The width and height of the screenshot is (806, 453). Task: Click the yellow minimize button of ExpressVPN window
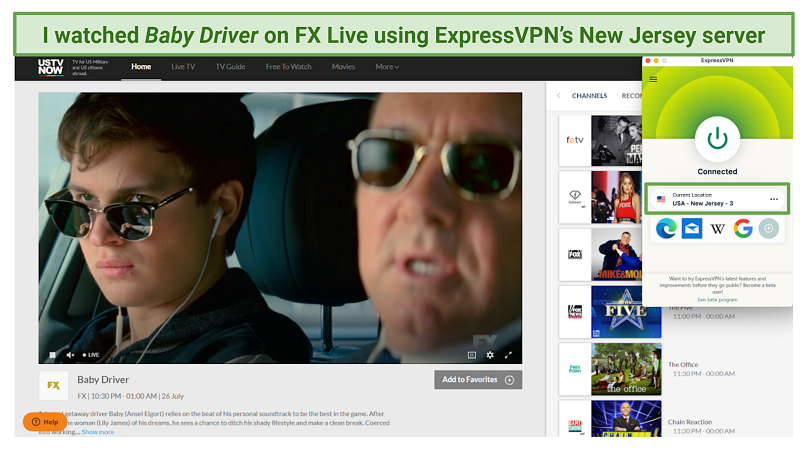pos(656,61)
